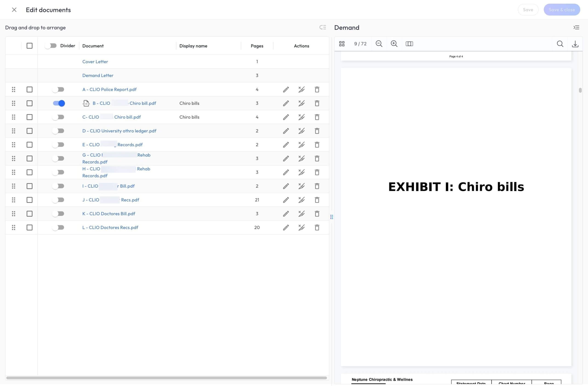Toggle the header Divider switch
The width and height of the screenshot is (588, 386).
(51, 46)
